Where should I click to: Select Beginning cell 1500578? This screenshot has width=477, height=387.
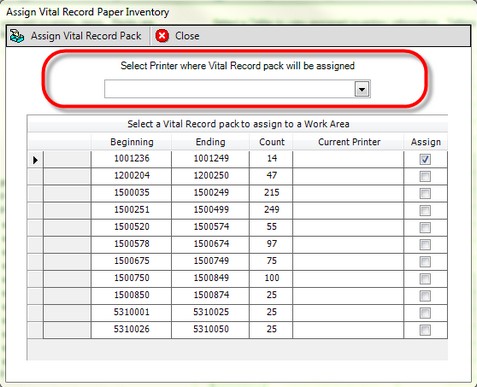pos(131,244)
